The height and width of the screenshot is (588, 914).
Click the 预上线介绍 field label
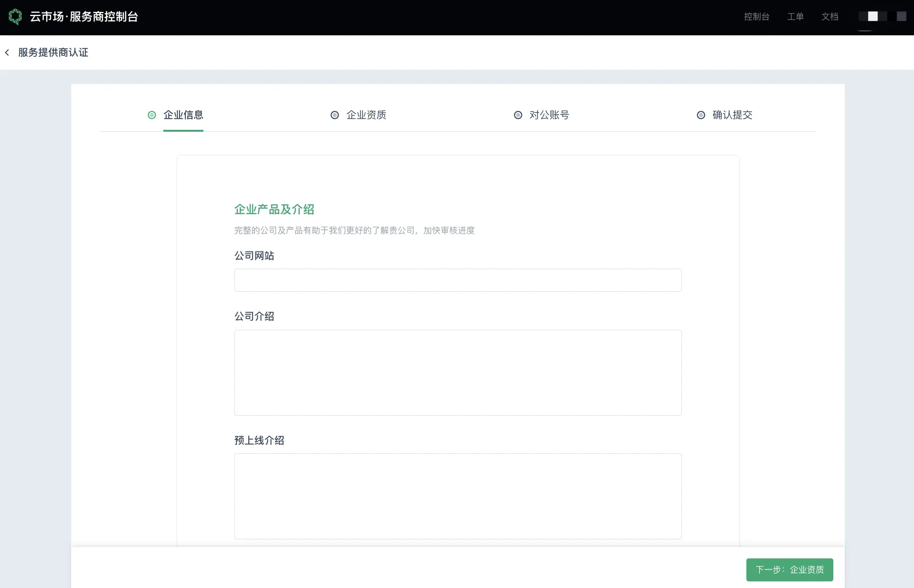pyautogui.click(x=259, y=441)
